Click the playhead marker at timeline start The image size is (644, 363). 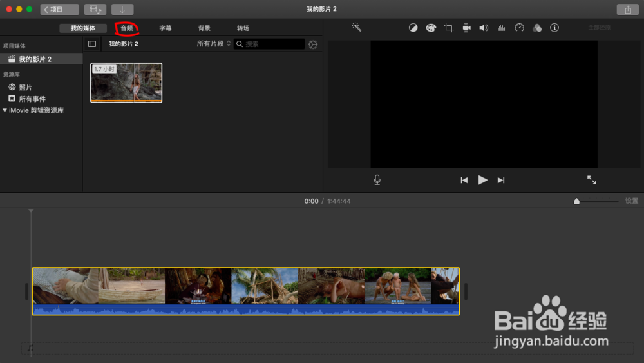tap(31, 211)
